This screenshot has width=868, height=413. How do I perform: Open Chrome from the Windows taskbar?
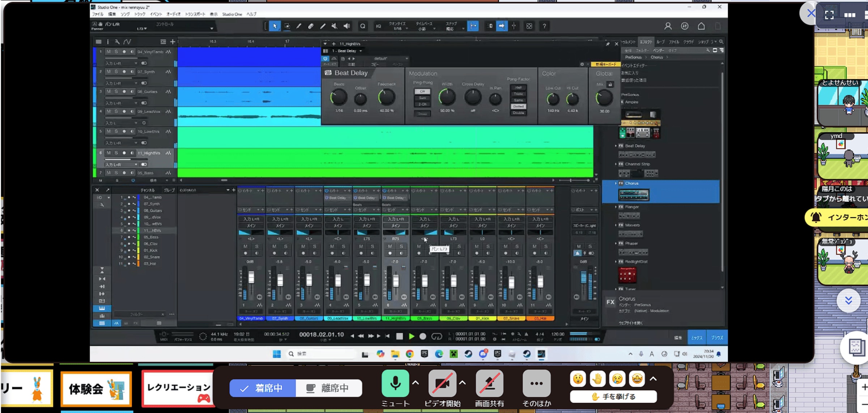(x=409, y=354)
